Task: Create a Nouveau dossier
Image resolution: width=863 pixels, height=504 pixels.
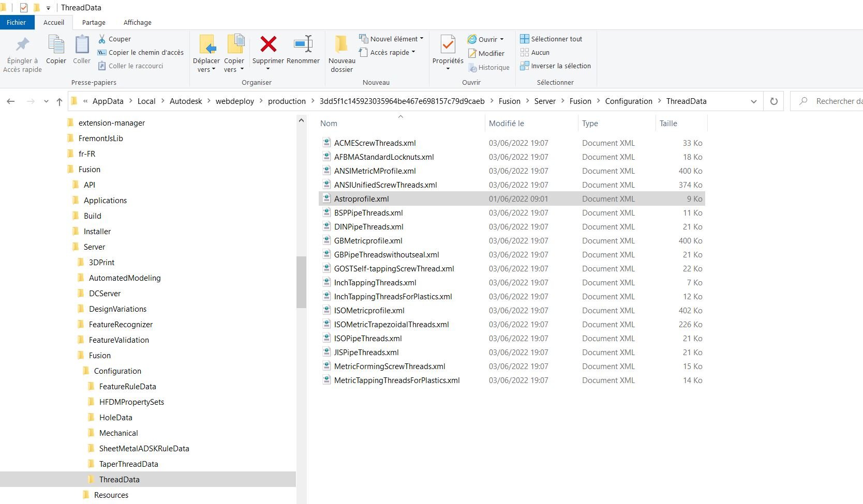Action: pyautogui.click(x=341, y=54)
